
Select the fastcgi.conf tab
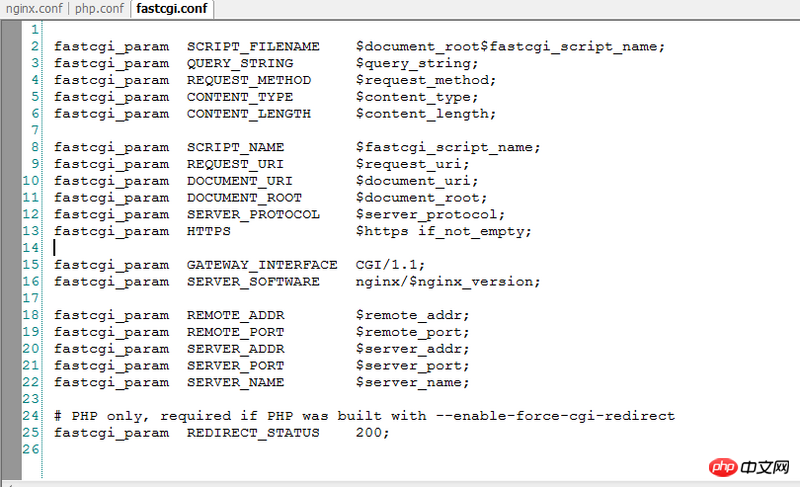pyautogui.click(x=172, y=9)
